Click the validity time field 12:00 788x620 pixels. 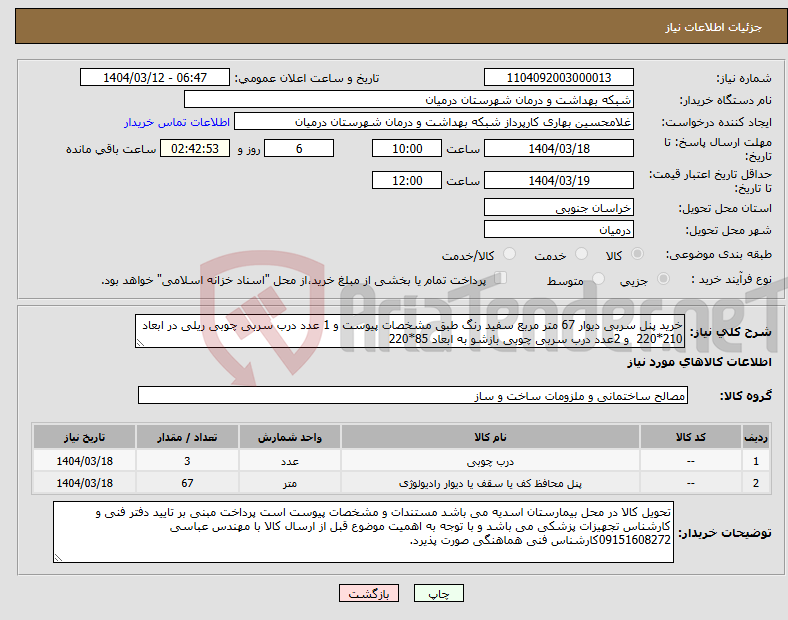click(407, 180)
